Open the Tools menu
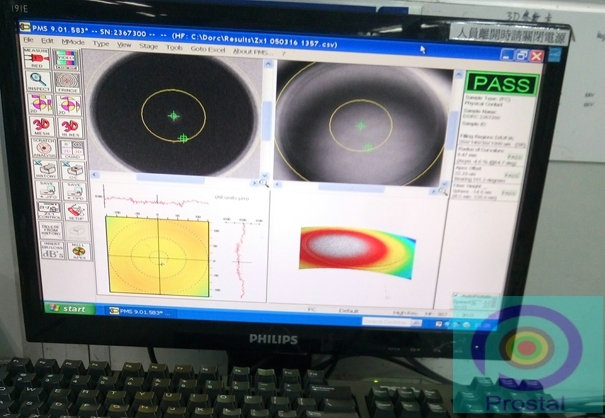Image resolution: width=605 pixels, height=418 pixels. point(174,47)
